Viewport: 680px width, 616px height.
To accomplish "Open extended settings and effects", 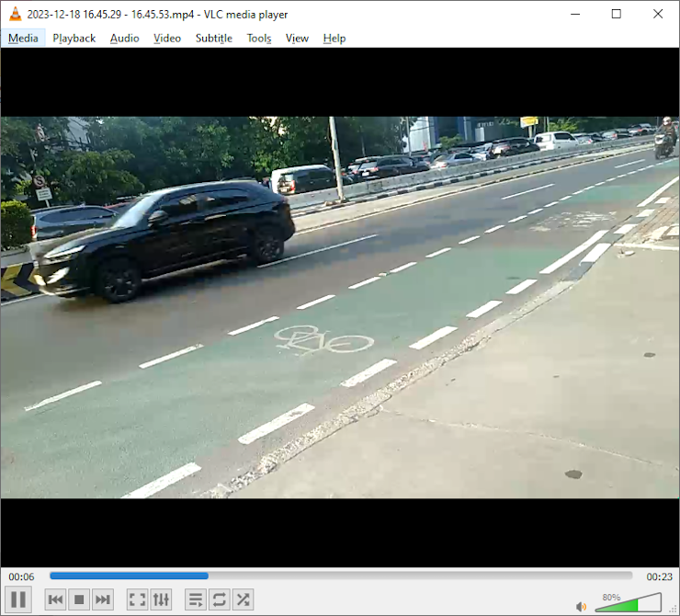I will coord(161,599).
